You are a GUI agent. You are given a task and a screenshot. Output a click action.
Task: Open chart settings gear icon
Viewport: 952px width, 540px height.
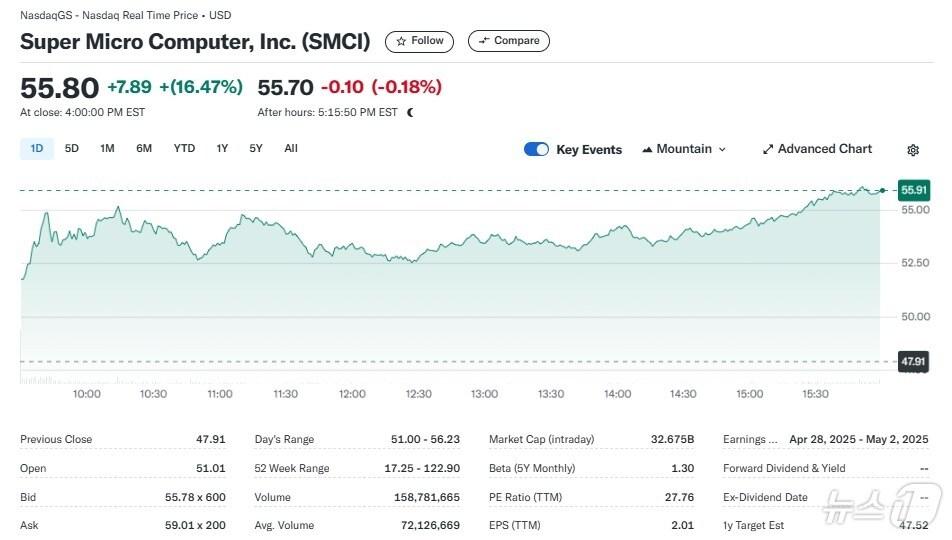pyautogui.click(x=913, y=150)
